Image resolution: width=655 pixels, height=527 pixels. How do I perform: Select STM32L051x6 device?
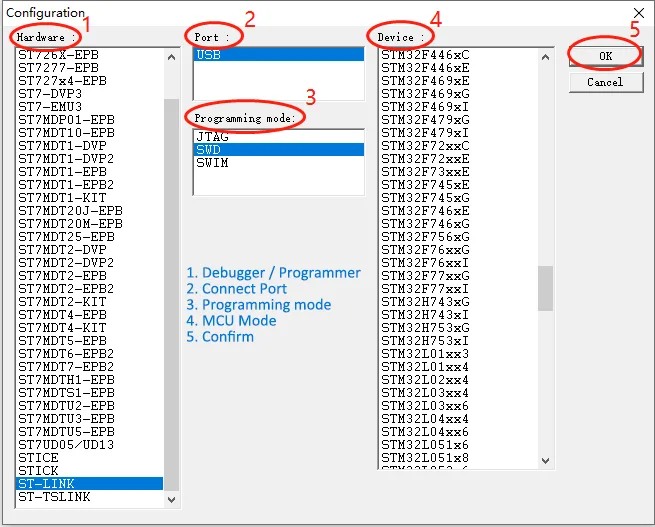(458, 444)
